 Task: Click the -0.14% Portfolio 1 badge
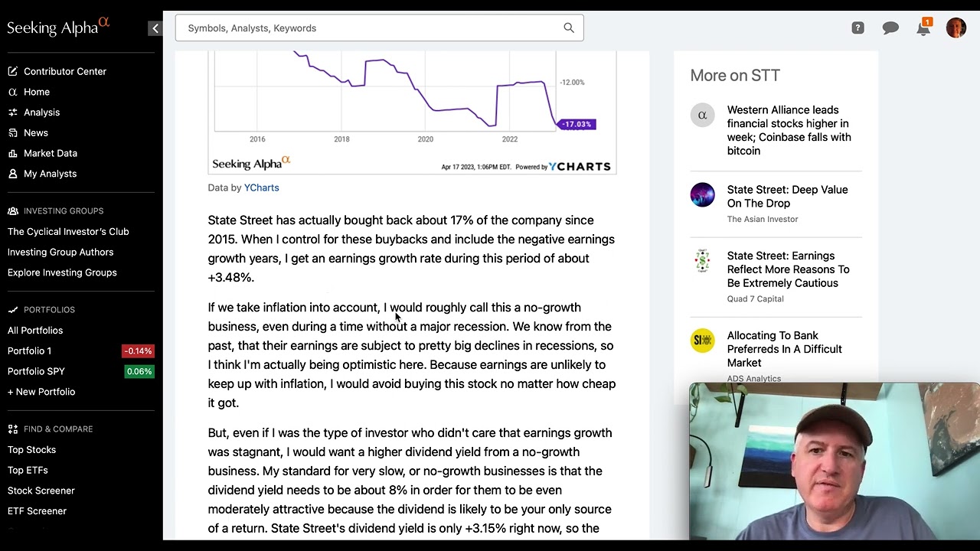(138, 351)
